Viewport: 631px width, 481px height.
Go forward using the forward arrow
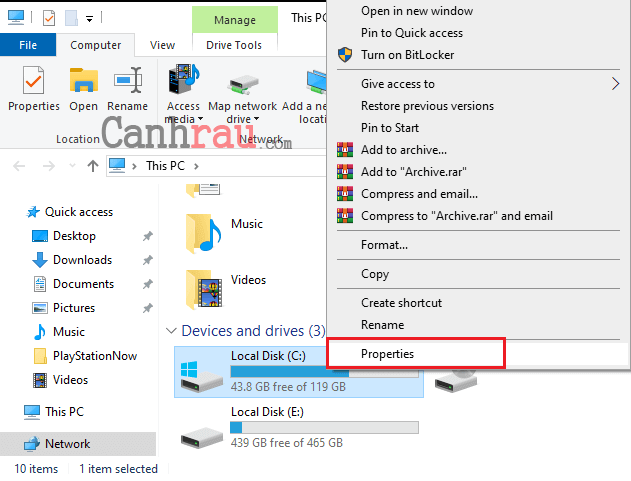[49, 166]
